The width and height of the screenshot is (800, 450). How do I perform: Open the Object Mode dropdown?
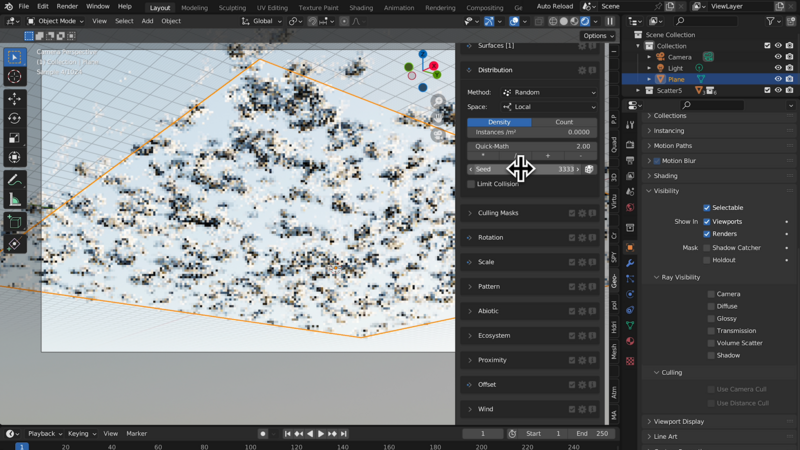tap(55, 21)
